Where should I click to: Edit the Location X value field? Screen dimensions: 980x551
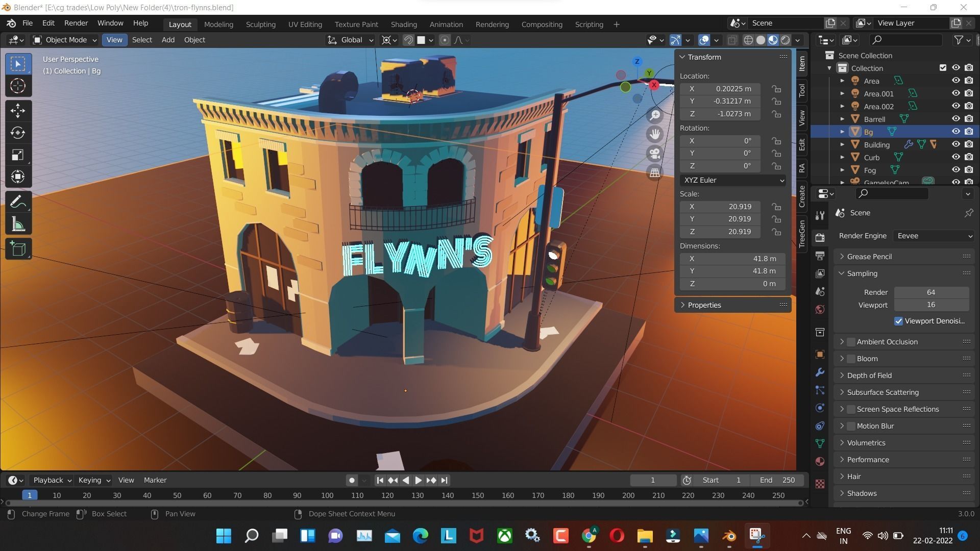720,89
